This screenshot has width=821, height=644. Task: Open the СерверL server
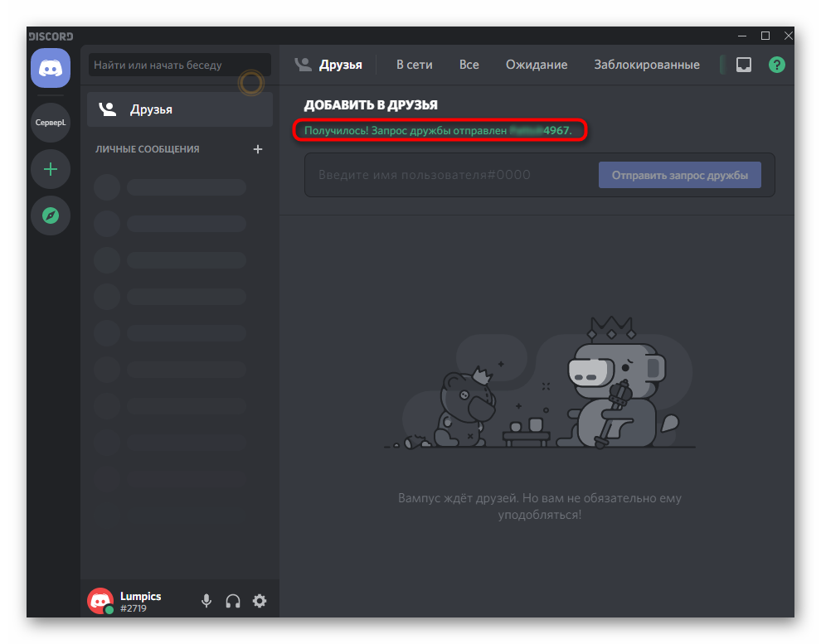pos(51,123)
